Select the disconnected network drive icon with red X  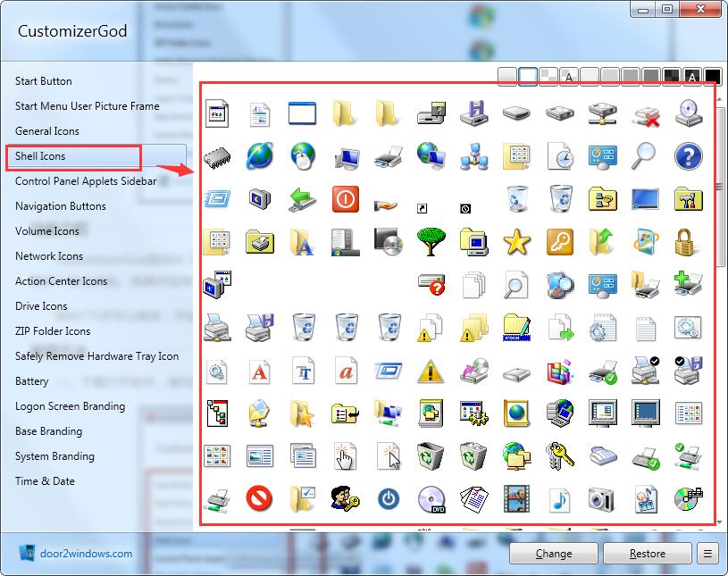coord(645,114)
